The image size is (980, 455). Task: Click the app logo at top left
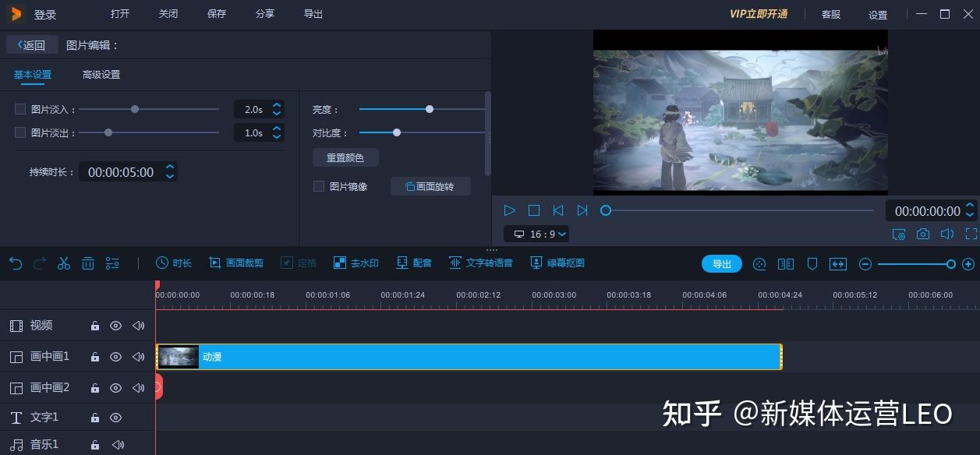pyautogui.click(x=16, y=14)
